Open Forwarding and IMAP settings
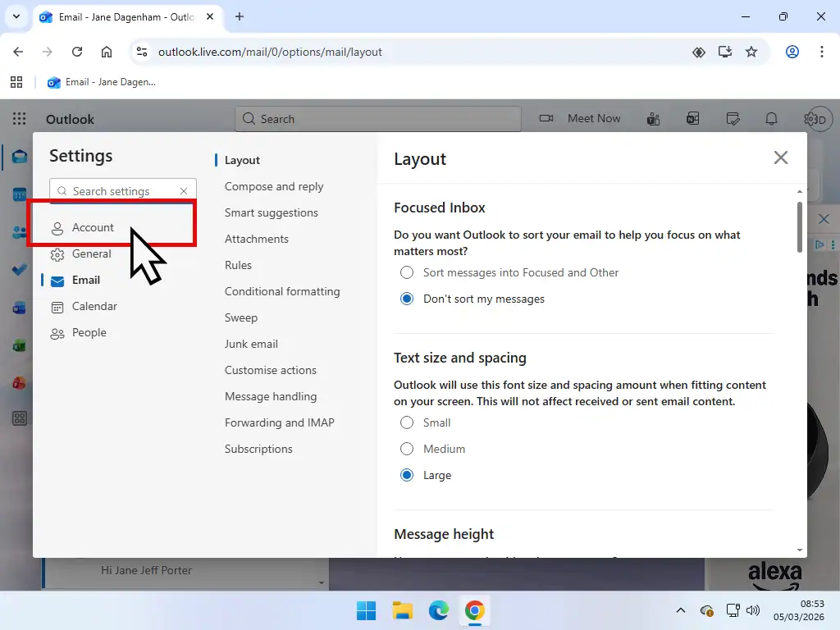 point(280,422)
